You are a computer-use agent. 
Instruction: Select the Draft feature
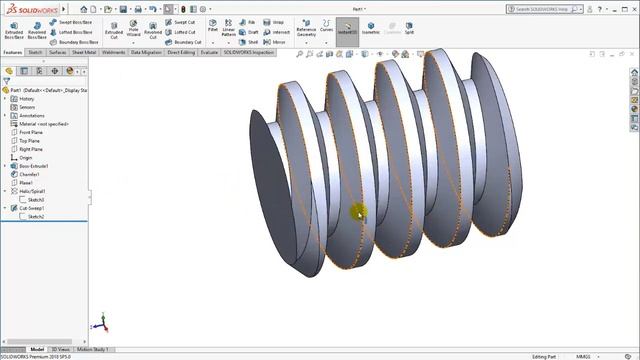pyautogui.click(x=249, y=32)
